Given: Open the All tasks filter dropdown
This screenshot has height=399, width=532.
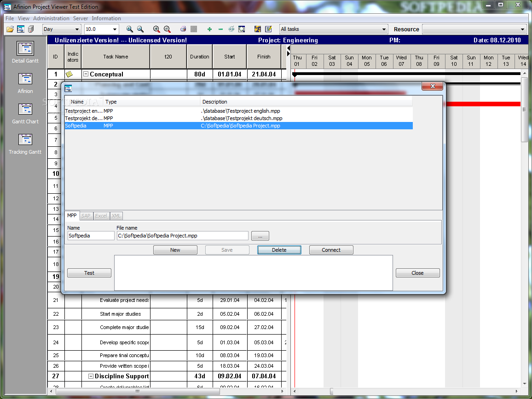Looking at the screenshot, I should point(384,29).
